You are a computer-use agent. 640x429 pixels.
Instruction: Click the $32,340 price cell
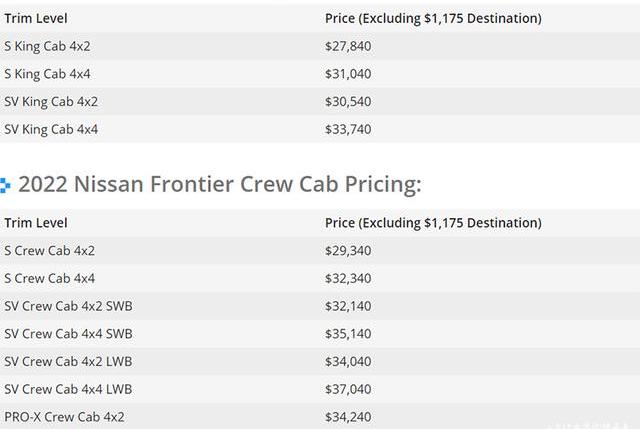(348, 278)
